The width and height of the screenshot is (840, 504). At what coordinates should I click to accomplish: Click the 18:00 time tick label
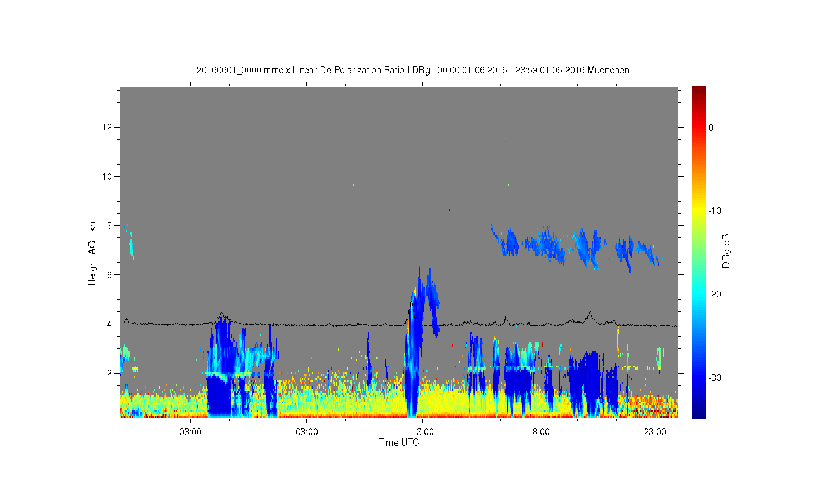539,432
